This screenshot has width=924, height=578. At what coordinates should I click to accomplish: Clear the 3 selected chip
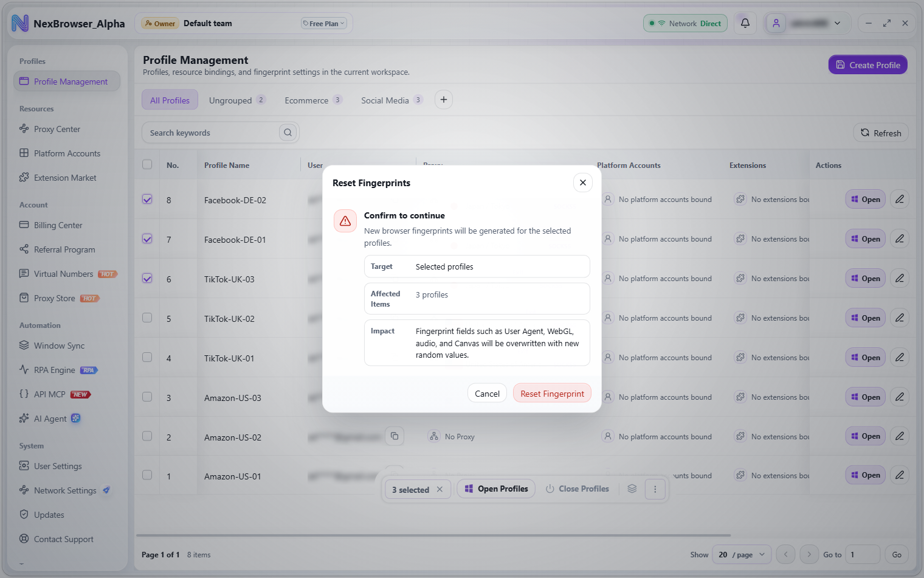440,489
